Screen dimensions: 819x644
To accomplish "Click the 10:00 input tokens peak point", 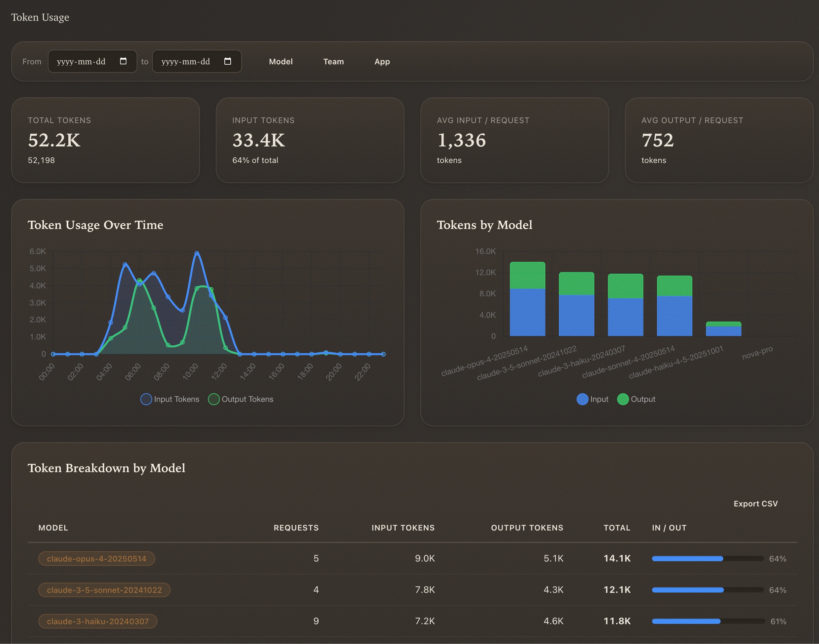I will (196, 253).
